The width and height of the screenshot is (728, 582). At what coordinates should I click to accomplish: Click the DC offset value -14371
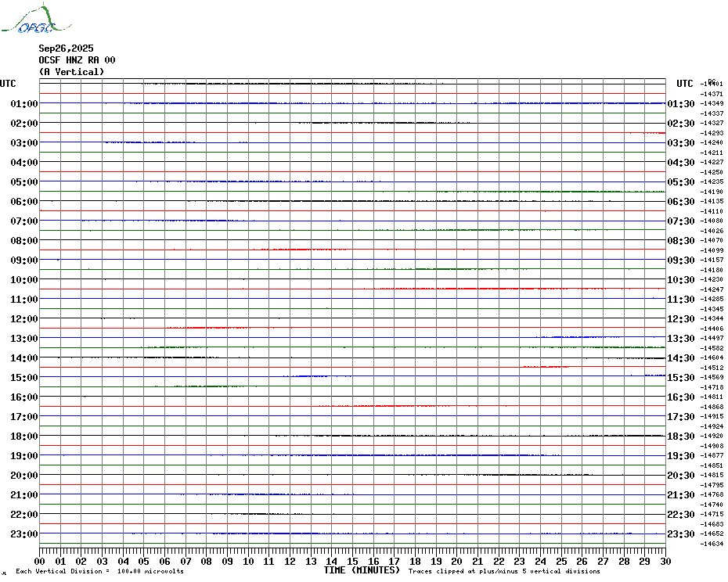pos(712,94)
